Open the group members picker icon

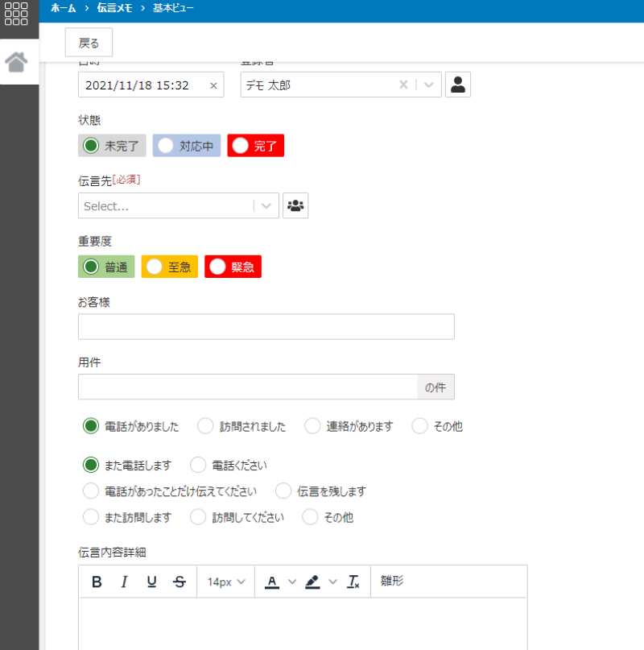click(x=295, y=205)
